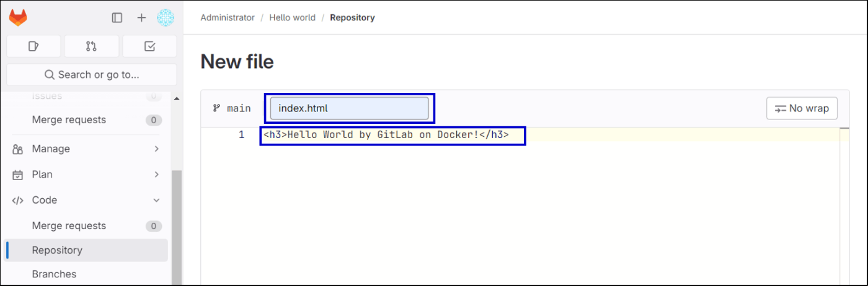Click the sidebar scroll up arrow

point(176,99)
